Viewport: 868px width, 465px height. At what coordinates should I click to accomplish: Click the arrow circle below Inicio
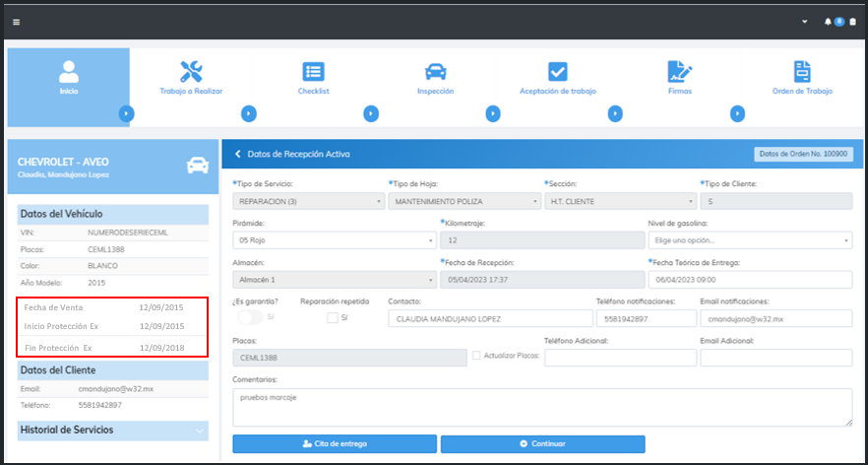coord(127,113)
